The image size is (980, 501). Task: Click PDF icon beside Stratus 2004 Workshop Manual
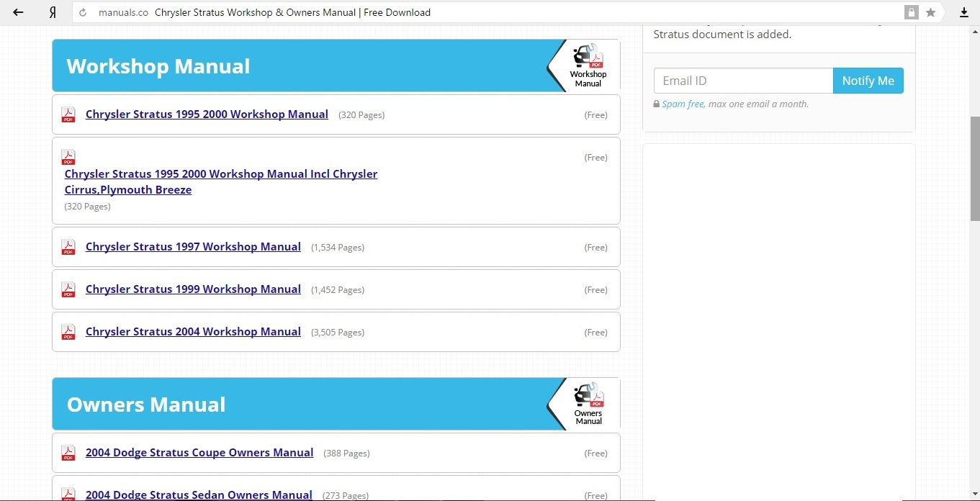pos(68,332)
